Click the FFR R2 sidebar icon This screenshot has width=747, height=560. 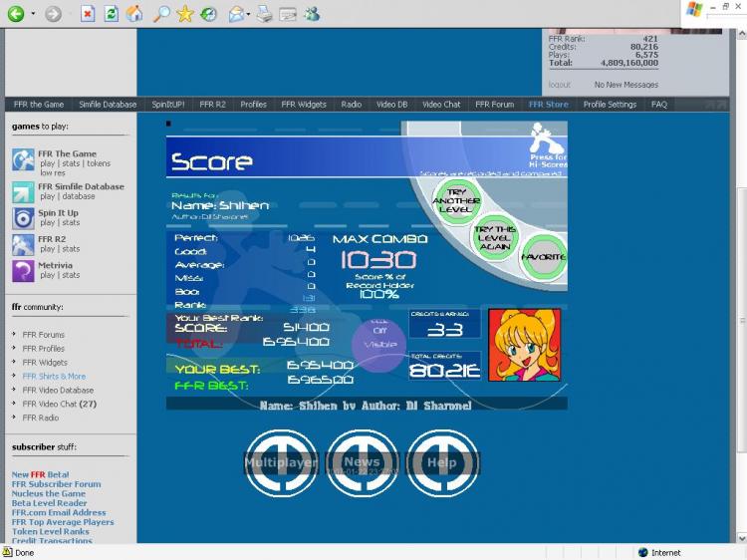23,244
